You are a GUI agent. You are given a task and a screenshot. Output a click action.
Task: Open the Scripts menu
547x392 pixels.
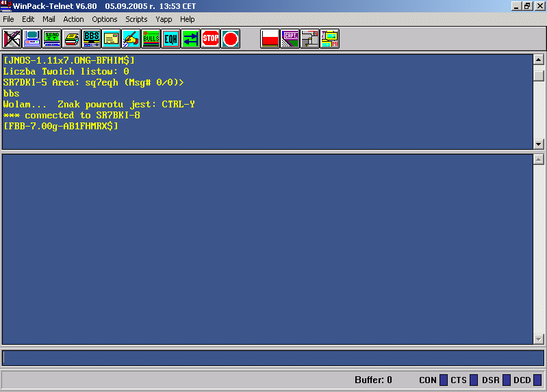(x=136, y=19)
